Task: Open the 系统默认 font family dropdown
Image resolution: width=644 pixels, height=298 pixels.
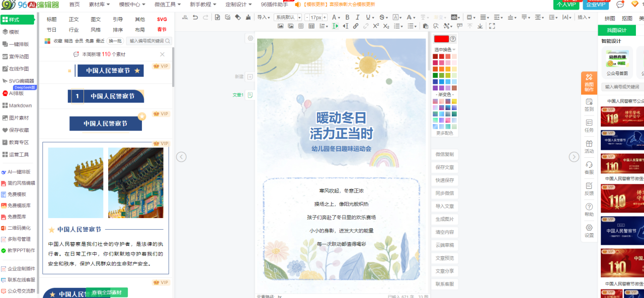Action: (288, 17)
